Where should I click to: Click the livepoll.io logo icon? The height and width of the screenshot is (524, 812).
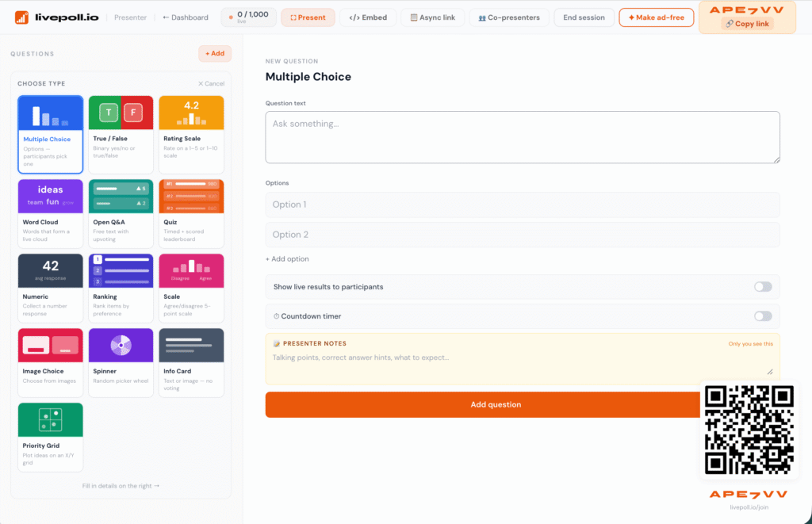(21, 17)
